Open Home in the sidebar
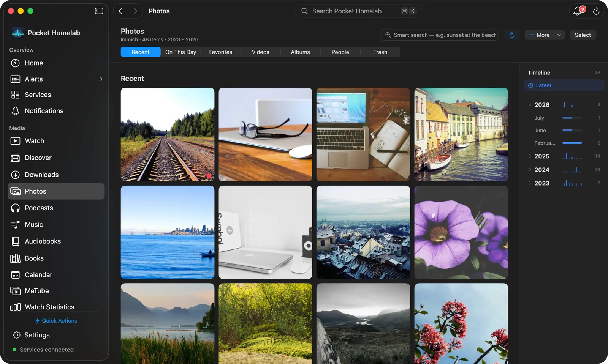The width and height of the screenshot is (608, 364). click(56, 63)
